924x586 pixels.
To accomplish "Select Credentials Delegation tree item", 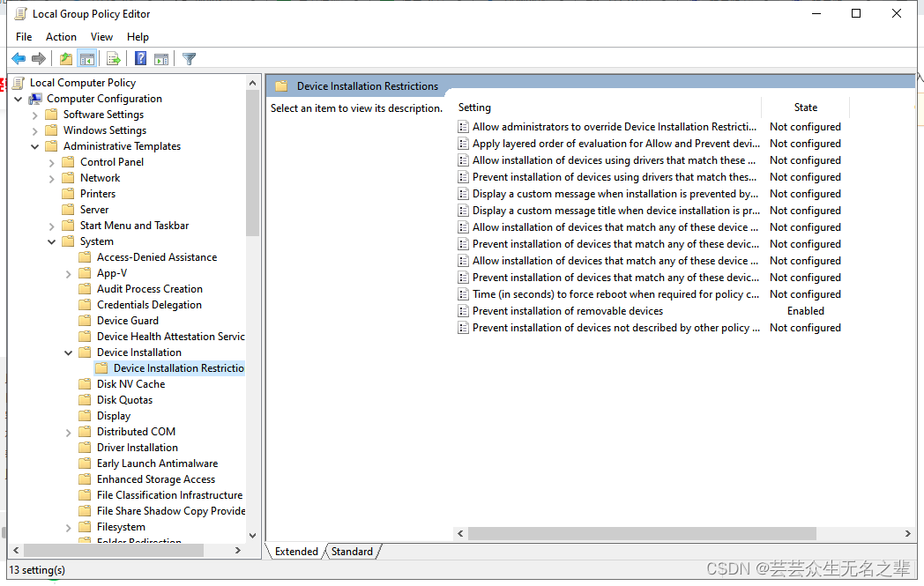I will 149,305.
